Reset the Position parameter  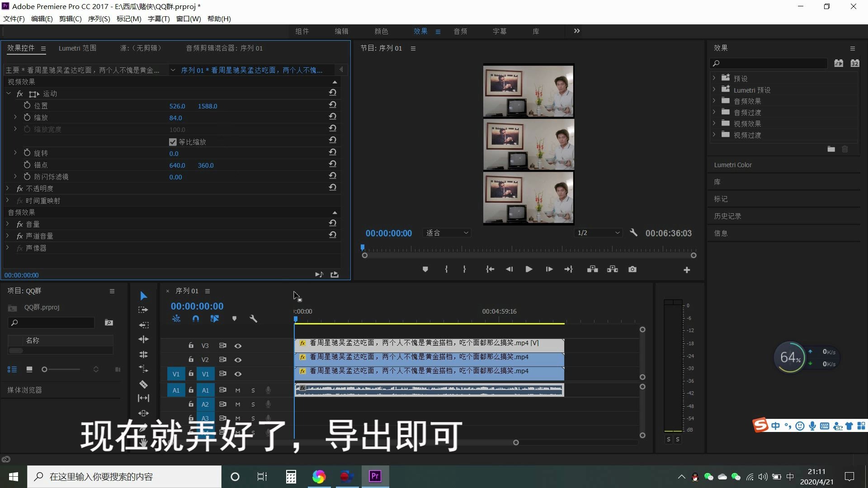point(333,104)
